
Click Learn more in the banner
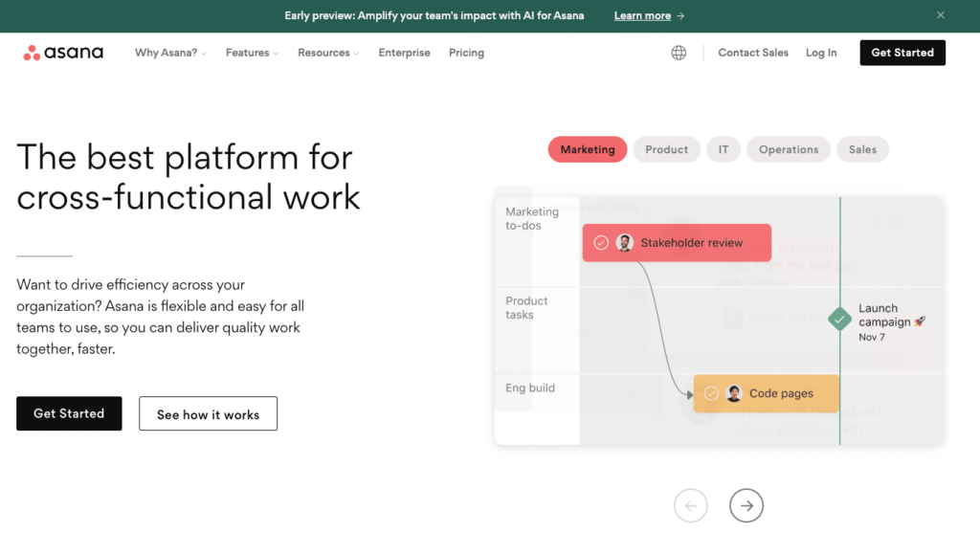[642, 15]
